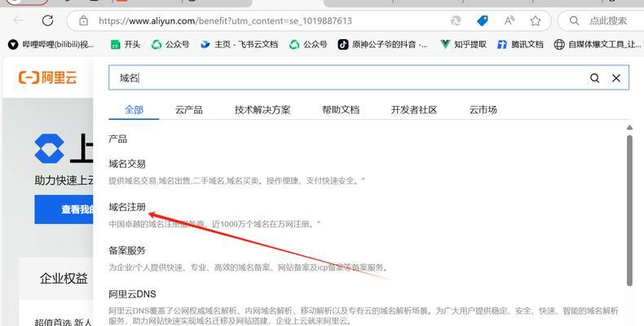The width and height of the screenshot is (644, 326).
Task: Open the blue shopping tag icon
Action: pos(482,20)
